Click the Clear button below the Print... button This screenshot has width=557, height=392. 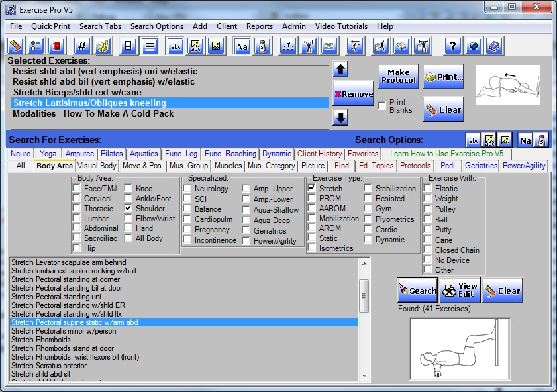443,109
